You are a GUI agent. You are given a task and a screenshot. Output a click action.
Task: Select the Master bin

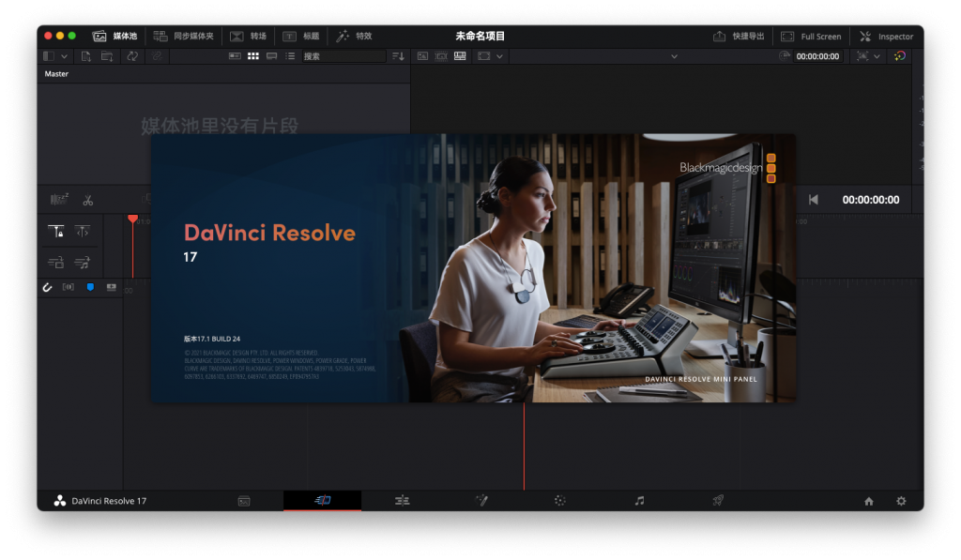[56, 73]
